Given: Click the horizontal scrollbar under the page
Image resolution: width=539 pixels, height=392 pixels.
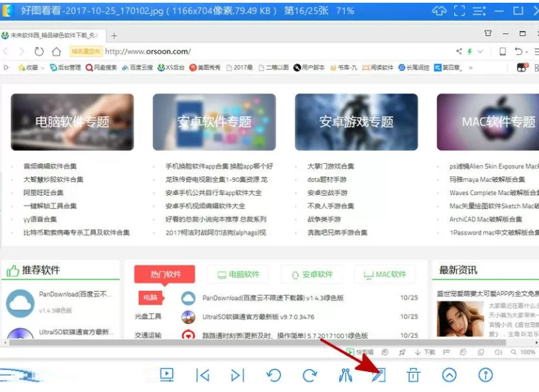Looking at the screenshot, I should [258, 342].
